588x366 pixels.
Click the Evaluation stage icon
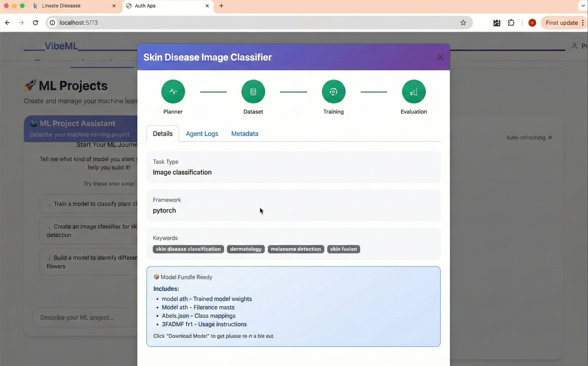pos(414,91)
